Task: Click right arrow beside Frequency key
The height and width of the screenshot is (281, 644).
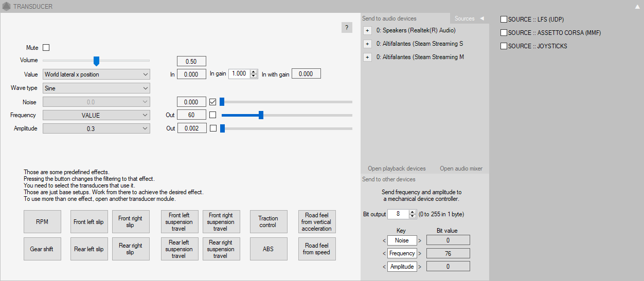Action: [x=420, y=253]
